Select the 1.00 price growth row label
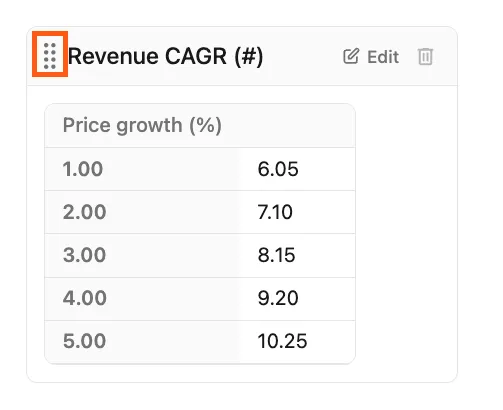503x410 pixels. 83,169
